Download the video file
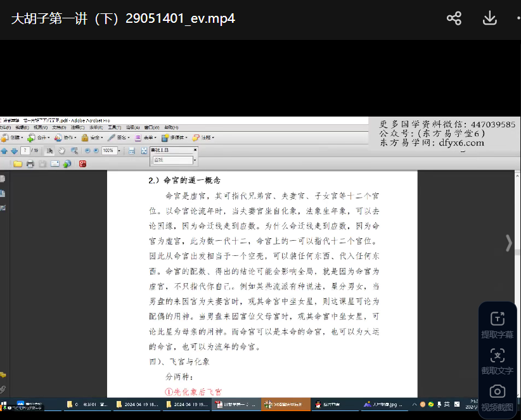Screen dimensions: 521x420 click(x=489, y=18)
